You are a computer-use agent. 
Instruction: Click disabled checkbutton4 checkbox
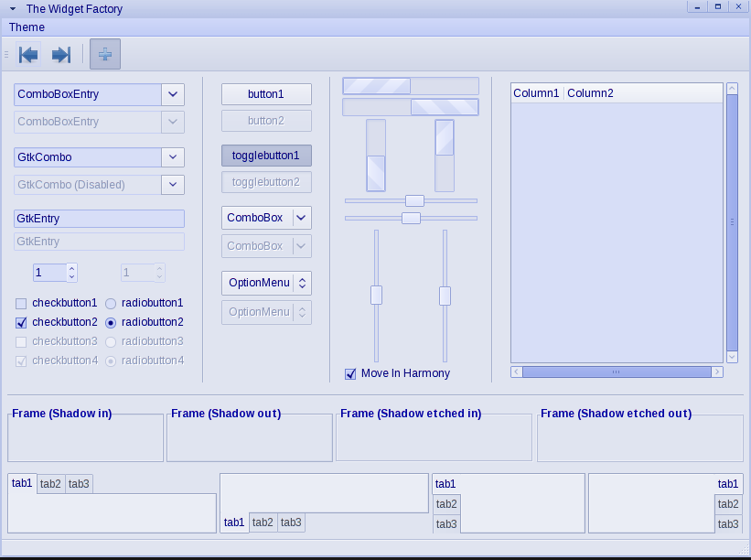(21, 361)
